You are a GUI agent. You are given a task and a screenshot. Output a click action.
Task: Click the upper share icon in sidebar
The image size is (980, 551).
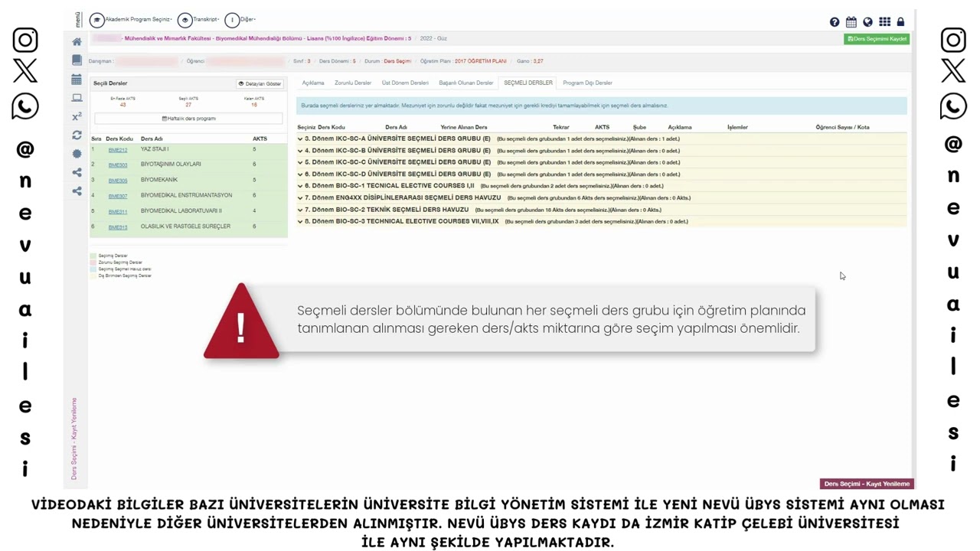pos(77,173)
